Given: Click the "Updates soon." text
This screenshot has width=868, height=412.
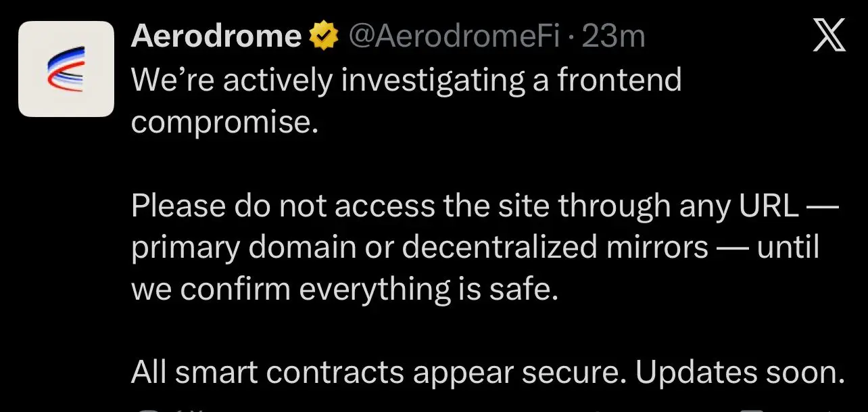Looking at the screenshot, I should point(740,373).
